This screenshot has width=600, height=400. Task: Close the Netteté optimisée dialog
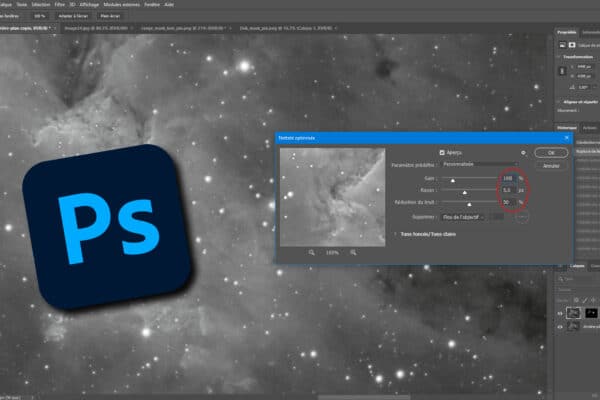point(567,138)
